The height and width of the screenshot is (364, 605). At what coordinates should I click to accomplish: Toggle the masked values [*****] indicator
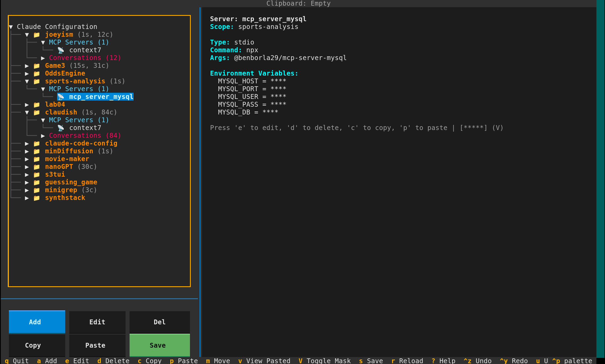pyautogui.click(x=474, y=128)
